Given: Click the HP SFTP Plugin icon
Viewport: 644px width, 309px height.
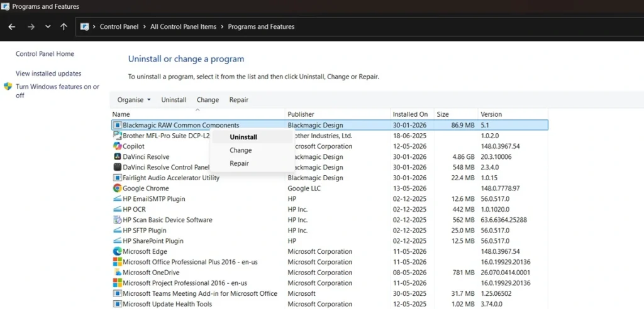Looking at the screenshot, I should point(118,230).
